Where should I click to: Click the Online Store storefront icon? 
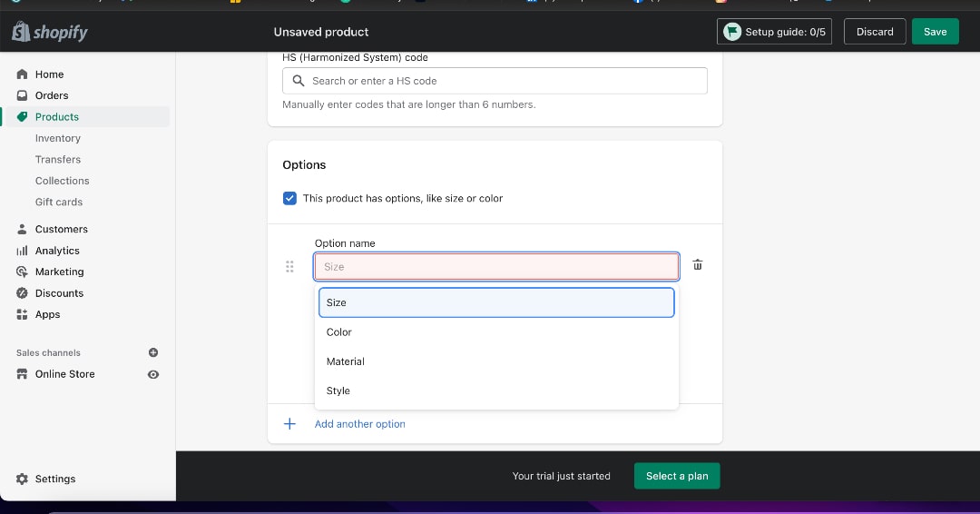pos(22,374)
